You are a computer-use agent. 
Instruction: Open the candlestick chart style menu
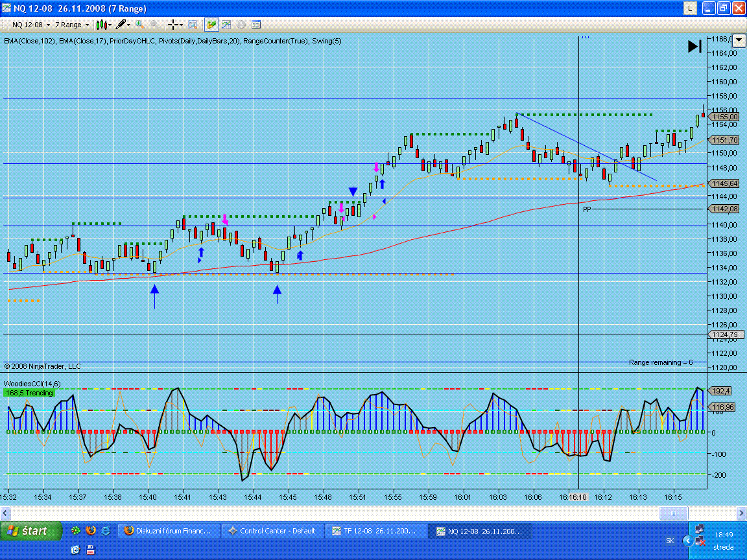(x=103, y=25)
